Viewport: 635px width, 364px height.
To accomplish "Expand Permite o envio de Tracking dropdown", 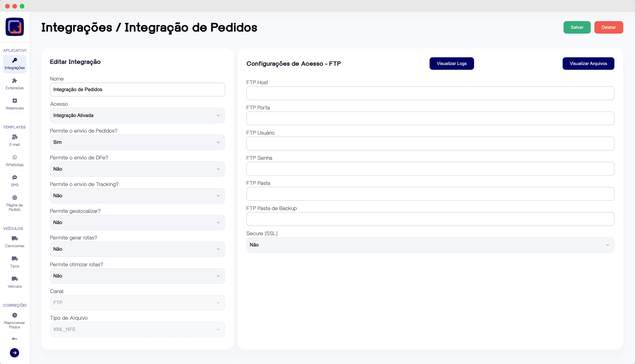I will (137, 196).
